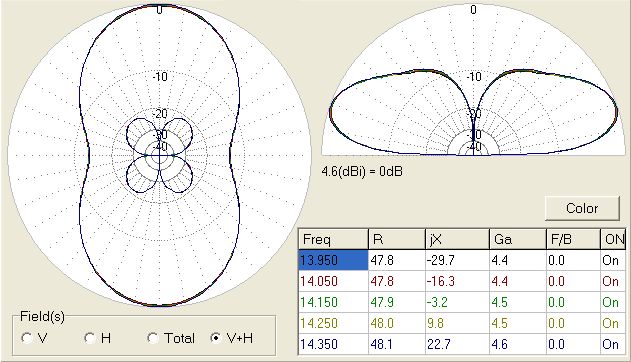Click the Ga value in the 13.950 row
631x362 pixels.
(518, 260)
